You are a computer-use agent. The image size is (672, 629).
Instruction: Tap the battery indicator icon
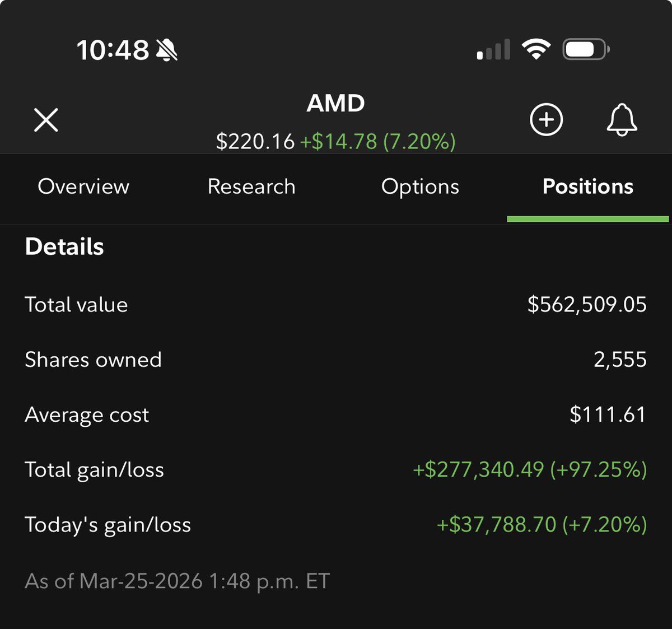[586, 49]
